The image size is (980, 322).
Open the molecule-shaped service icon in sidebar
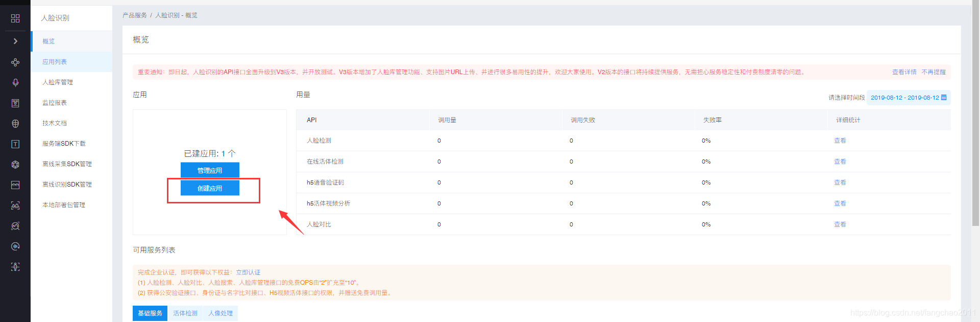coord(15,62)
